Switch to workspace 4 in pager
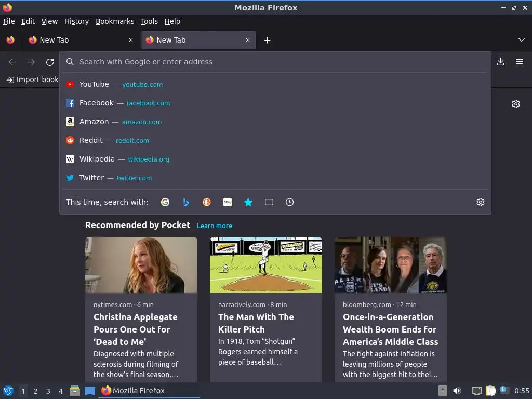This screenshot has width=532, height=399. (x=61, y=391)
